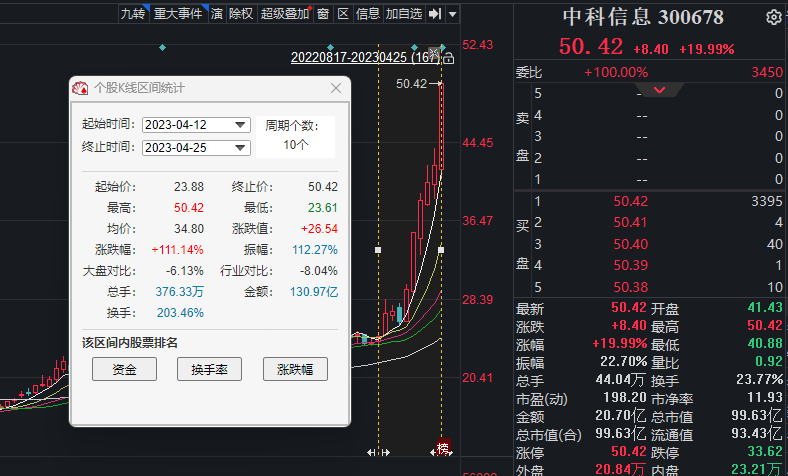Click the 涨跌幅 ranking button
The image size is (788, 476).
point(295,369)
